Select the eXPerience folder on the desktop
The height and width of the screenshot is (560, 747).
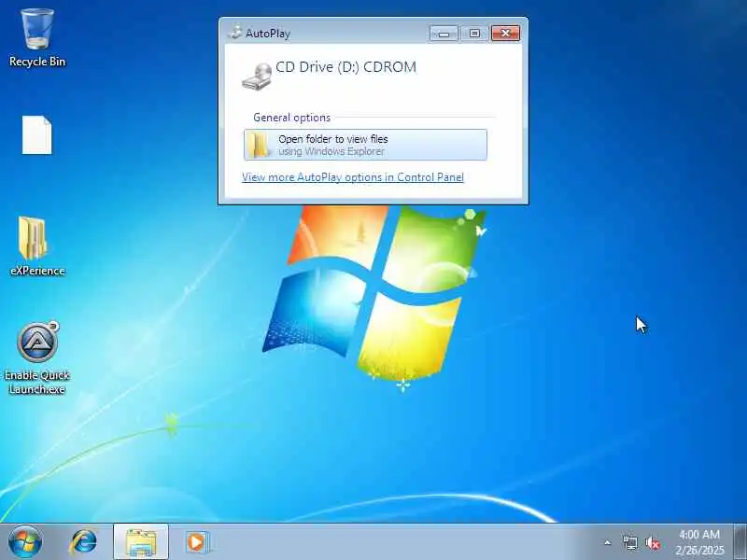pyautogui.click(x=36, y=246)
